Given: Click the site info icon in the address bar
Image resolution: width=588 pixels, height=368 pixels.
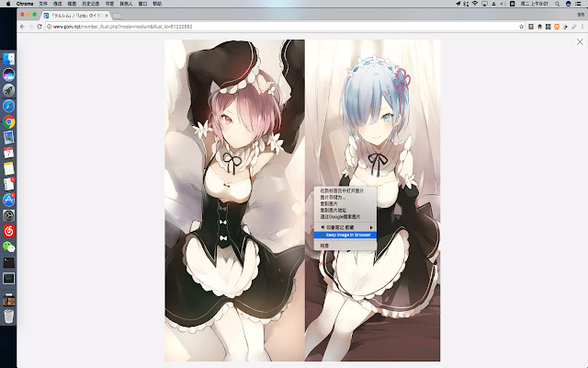Looking at the screenshot, I should [49, 27].
